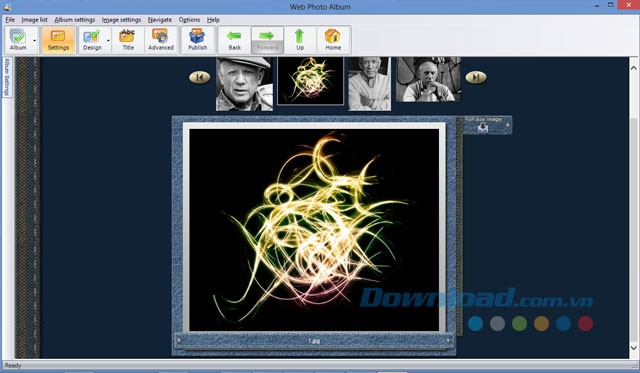Open the File menu

pos(10,20)
